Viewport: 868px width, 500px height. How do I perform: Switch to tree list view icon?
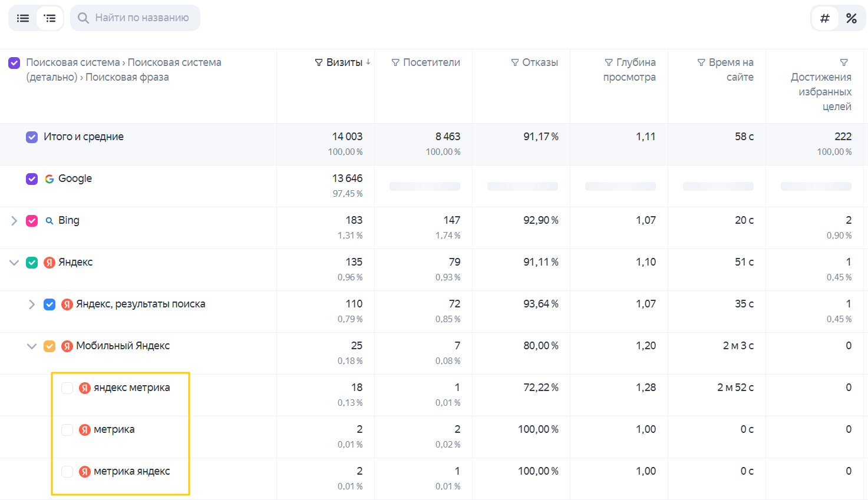(x=50, y=18)
